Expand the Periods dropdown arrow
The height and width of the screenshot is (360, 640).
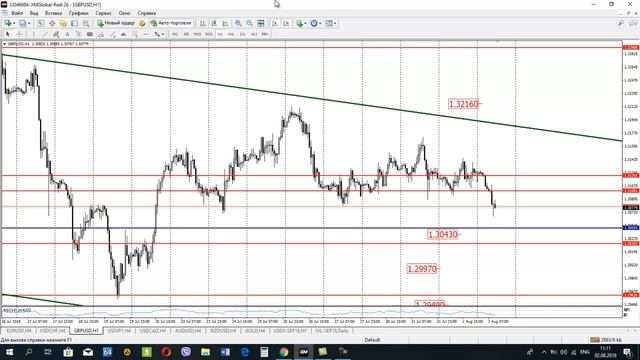[320, 23]
